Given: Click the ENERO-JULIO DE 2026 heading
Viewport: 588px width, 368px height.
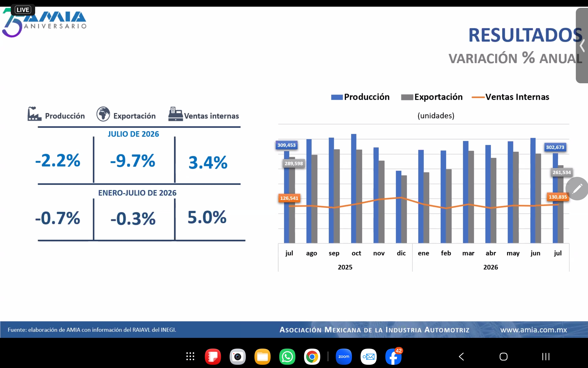Looking at the screenshot, I should click(x=137, y=193).
